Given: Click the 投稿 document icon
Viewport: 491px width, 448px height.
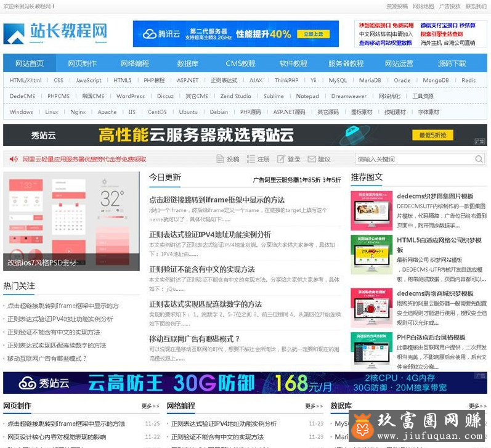Looking at the screenshot, I should [220, 159].
